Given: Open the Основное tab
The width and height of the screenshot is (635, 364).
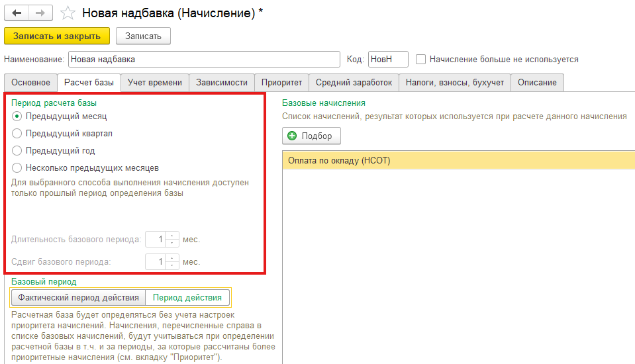Looking at the screenshot, I should 30,83.
